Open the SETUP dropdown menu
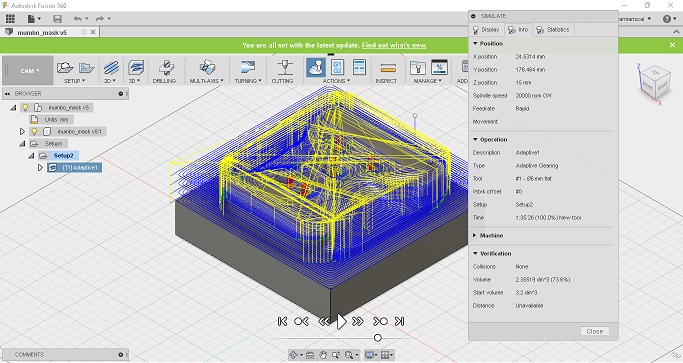 (x=74, y=81)
